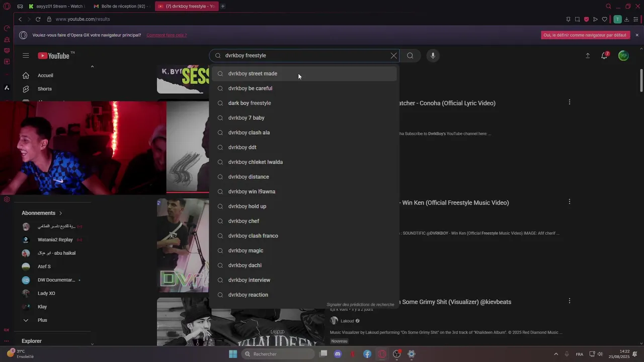
Task: Select the dvrkboy freestyle YouTube tab
Action: pos(187,6)
